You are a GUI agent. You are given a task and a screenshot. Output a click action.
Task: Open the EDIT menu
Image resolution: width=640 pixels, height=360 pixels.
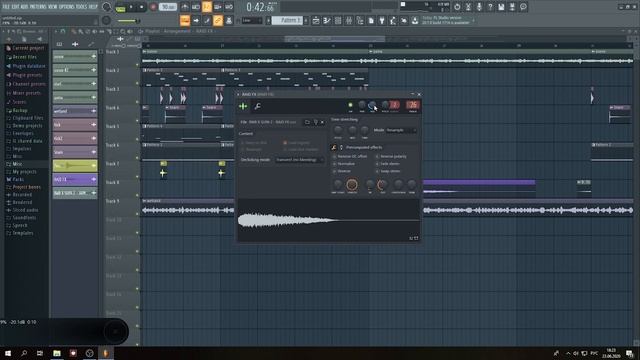pos(16,7)
